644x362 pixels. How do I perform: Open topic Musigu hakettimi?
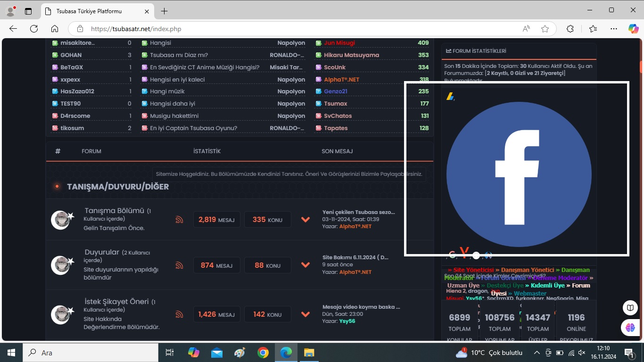174,116
